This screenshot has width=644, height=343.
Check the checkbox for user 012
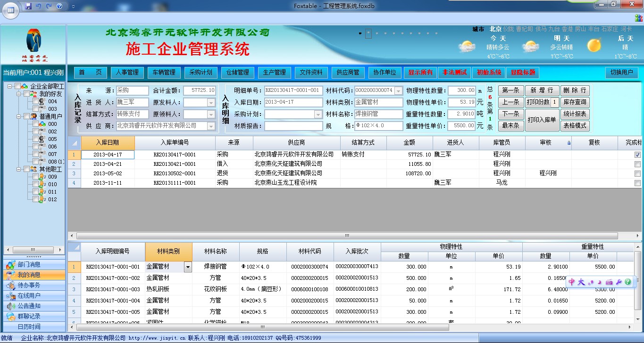click(x=35, y=199)
